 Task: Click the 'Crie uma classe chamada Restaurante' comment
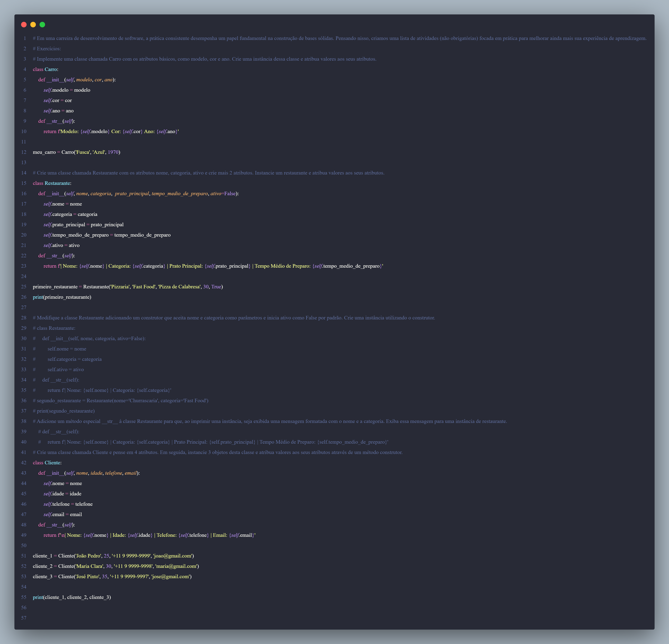point(208,173)
